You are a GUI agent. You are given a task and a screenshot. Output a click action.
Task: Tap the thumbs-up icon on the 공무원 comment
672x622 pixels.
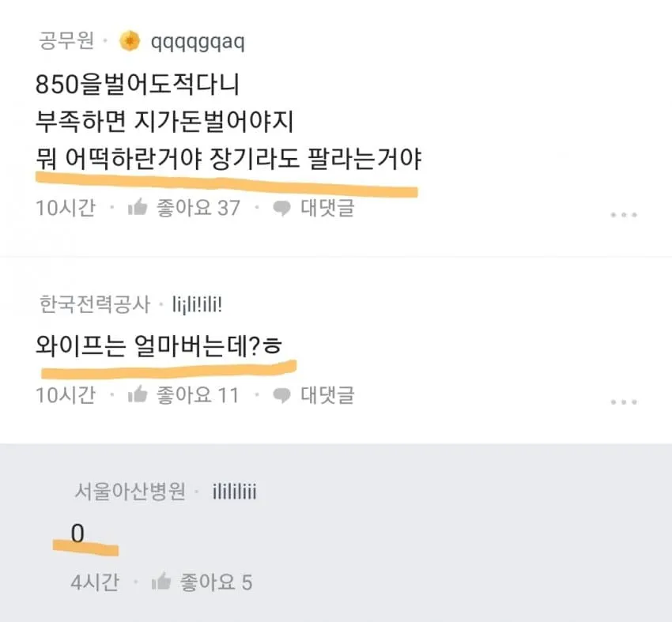coord(138,208)
